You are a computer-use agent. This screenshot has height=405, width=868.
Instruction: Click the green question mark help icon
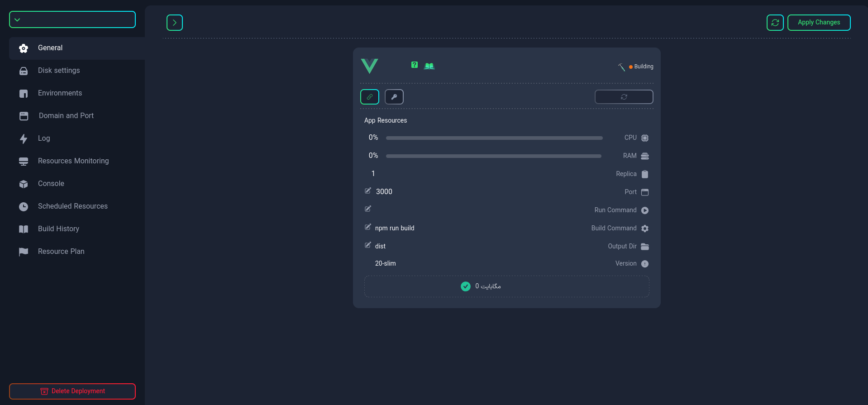click(415, 65)
